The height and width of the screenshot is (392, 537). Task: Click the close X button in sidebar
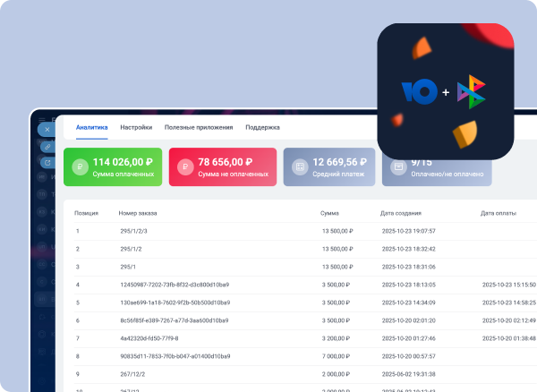point(47,130)
